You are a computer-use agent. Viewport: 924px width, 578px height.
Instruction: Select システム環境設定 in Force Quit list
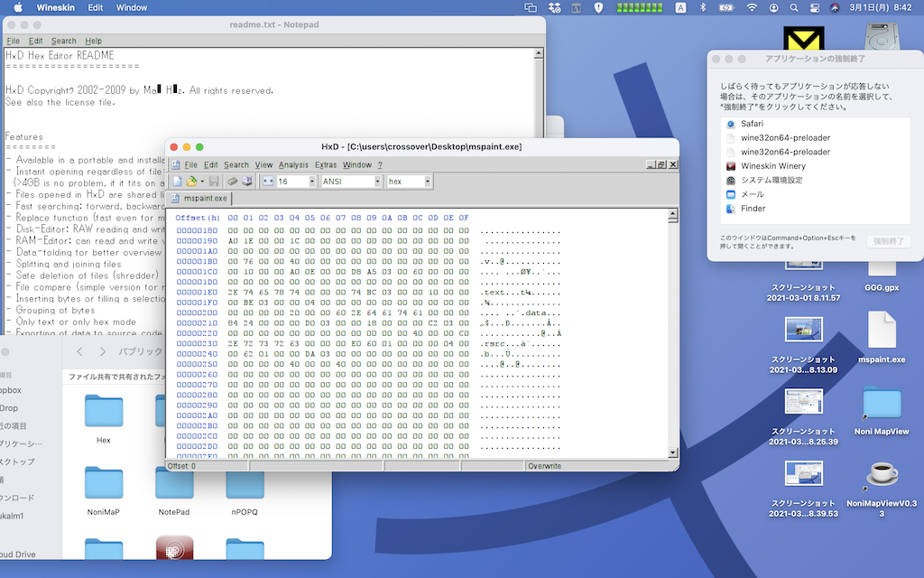(815, 181)
